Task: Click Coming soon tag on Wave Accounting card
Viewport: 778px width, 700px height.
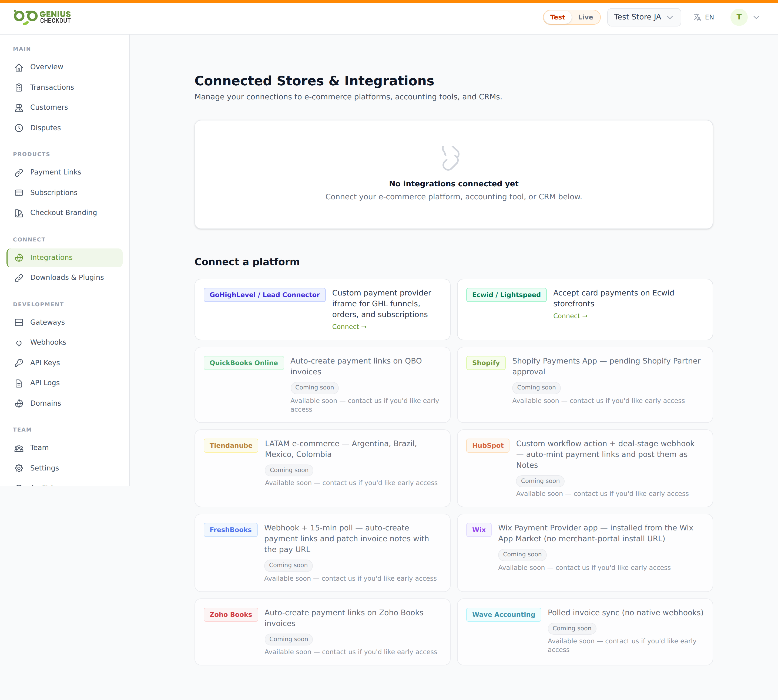Action: (572, 628)
